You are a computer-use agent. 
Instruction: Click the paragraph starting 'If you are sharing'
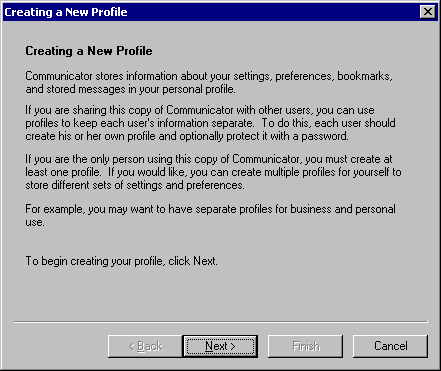click(210, 123)
